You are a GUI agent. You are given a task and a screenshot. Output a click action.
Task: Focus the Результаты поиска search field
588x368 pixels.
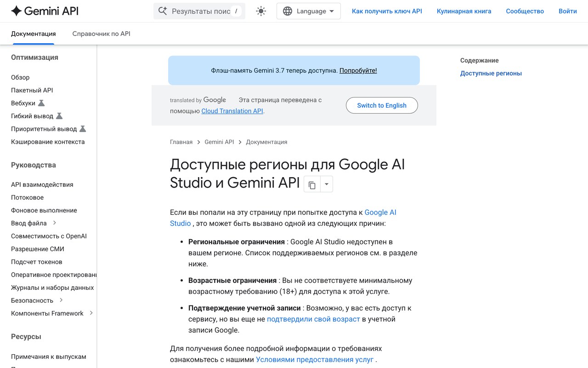pos(199,11)
